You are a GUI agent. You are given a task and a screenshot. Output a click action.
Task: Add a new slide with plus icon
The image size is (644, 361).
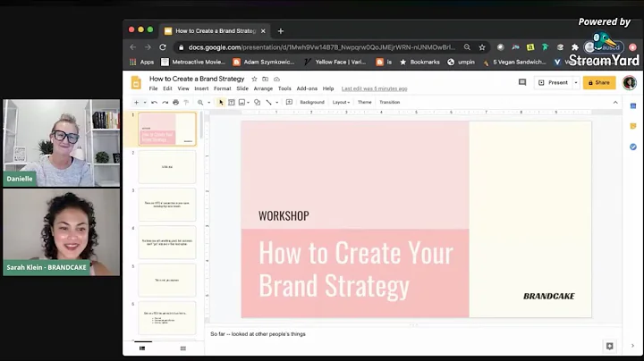136,102
